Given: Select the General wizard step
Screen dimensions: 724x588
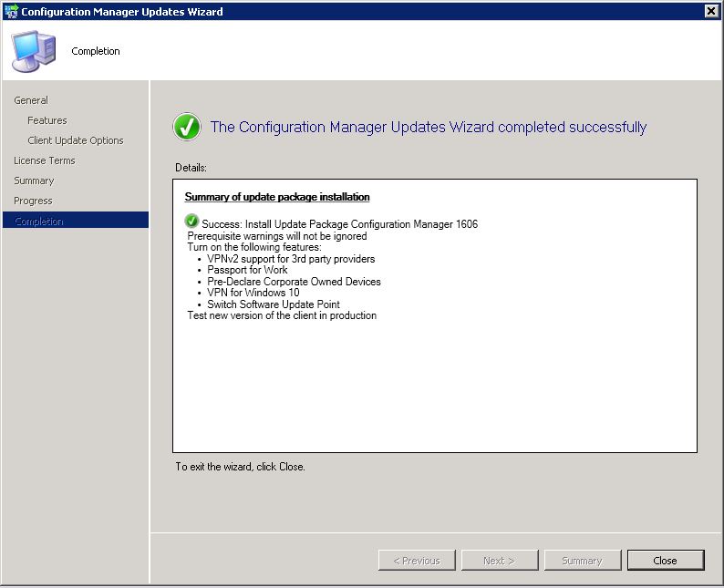Looking at the screenshot, I should click(31, 100).
